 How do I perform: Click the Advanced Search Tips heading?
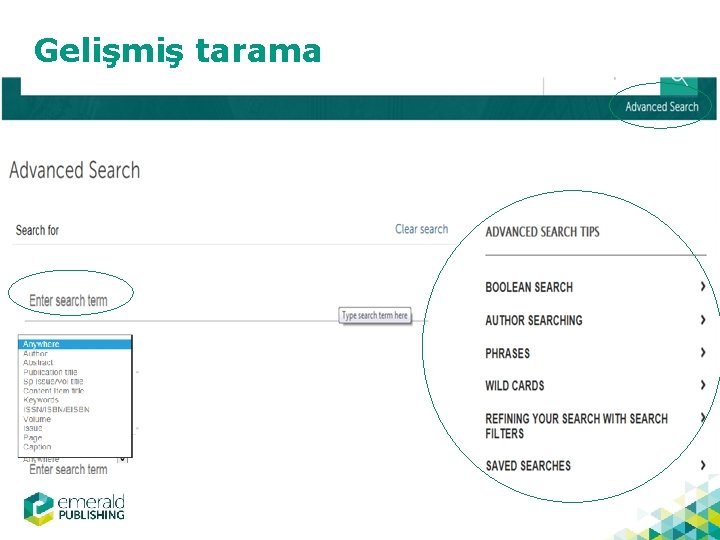[x=542, y=231]
